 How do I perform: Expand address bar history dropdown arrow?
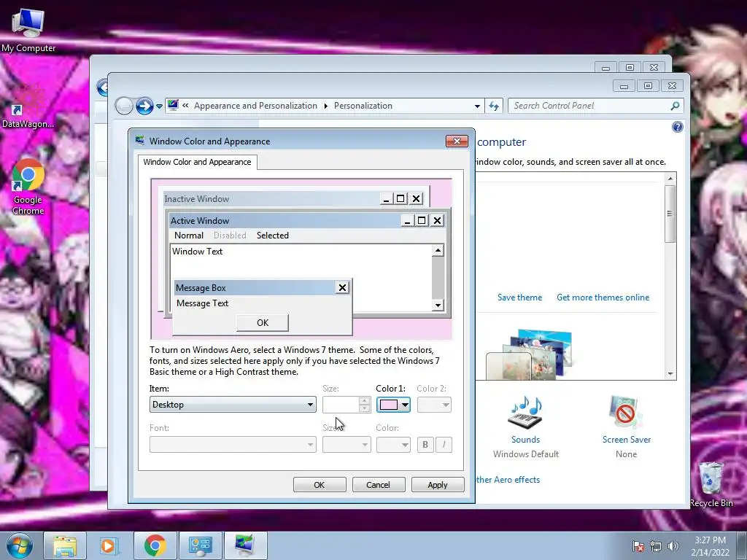pos(477,106)
